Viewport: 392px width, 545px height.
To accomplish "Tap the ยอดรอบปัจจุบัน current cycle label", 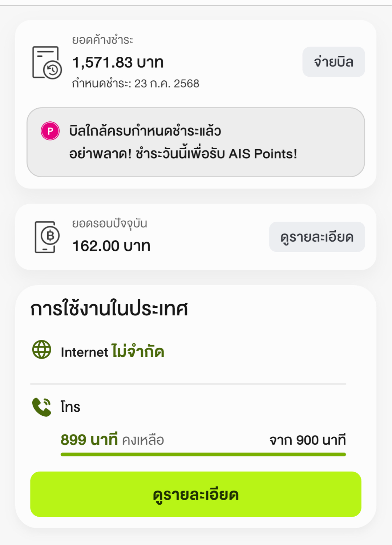I will (109, 223).
